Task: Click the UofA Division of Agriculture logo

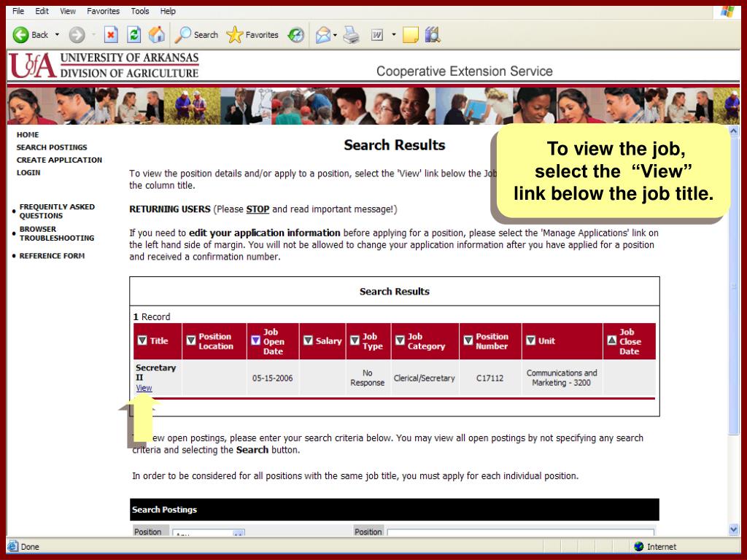Action: [104, 65]
